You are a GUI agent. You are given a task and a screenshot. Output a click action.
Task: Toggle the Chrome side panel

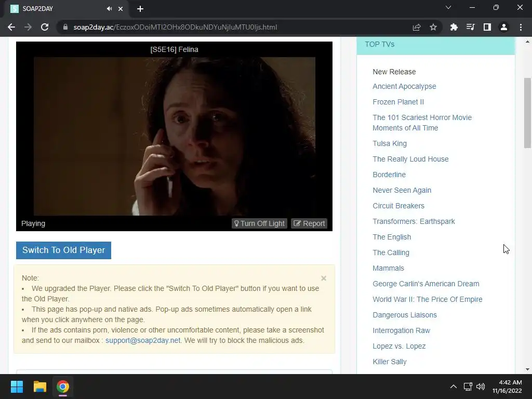click(x=487, y=27)
